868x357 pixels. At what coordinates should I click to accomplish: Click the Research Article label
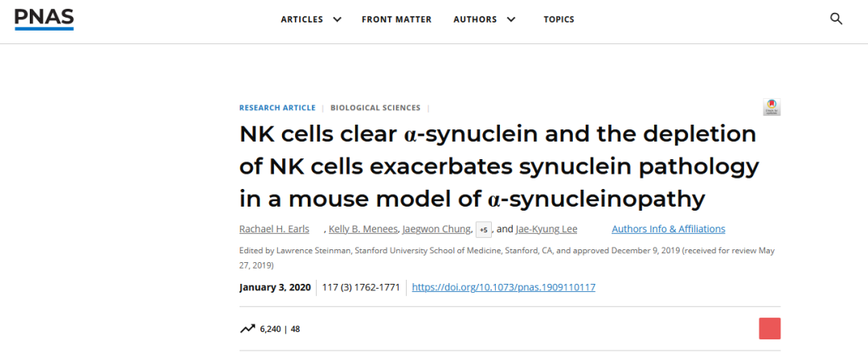(277, 108)
